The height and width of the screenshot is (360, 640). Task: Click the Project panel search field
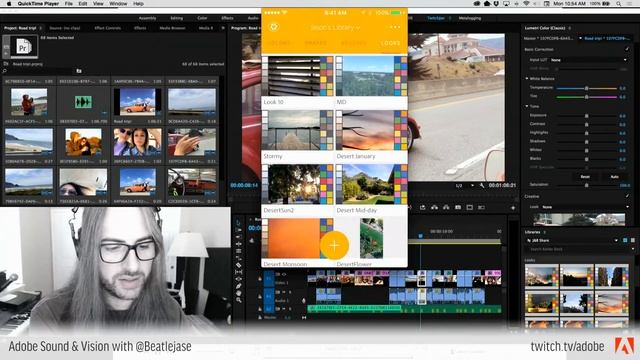[38, 71]
